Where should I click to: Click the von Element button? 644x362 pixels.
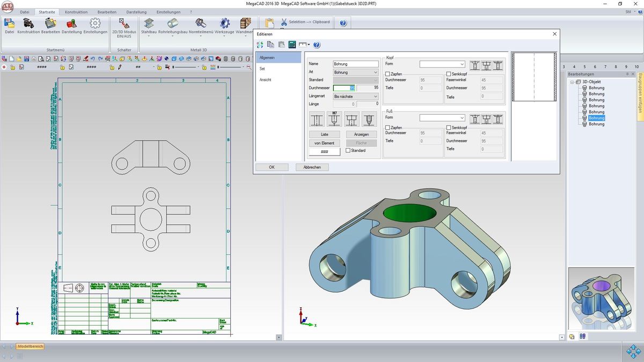click(x=324, y=143)
